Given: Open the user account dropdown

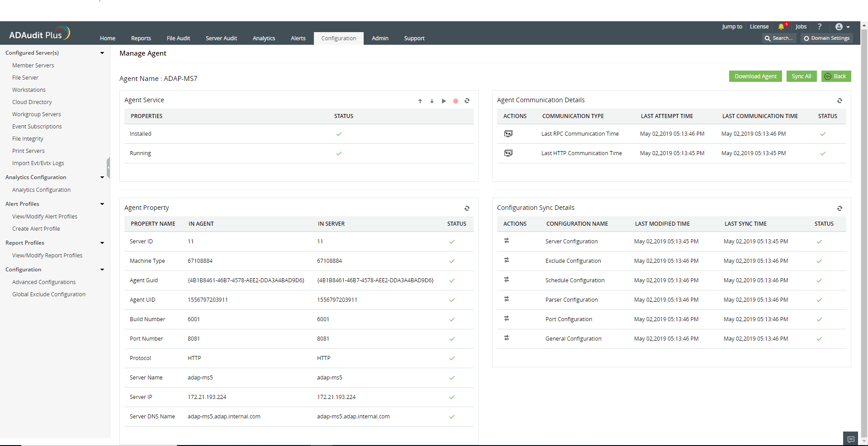Looking at the screenshot, I should pos(842,27).
